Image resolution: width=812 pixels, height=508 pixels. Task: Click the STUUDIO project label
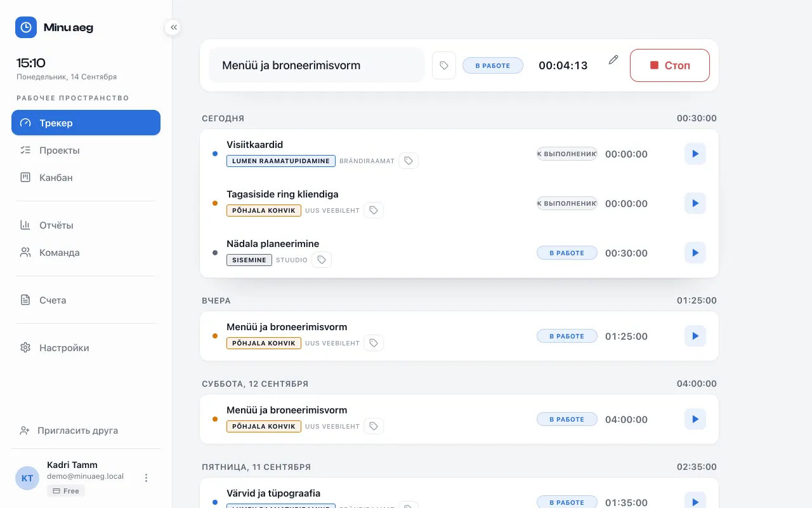pos(292,260)
